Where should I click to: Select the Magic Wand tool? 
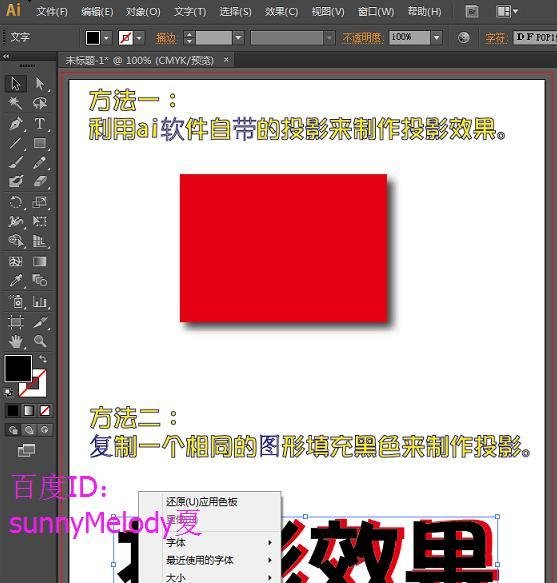(x=16, y=103)
